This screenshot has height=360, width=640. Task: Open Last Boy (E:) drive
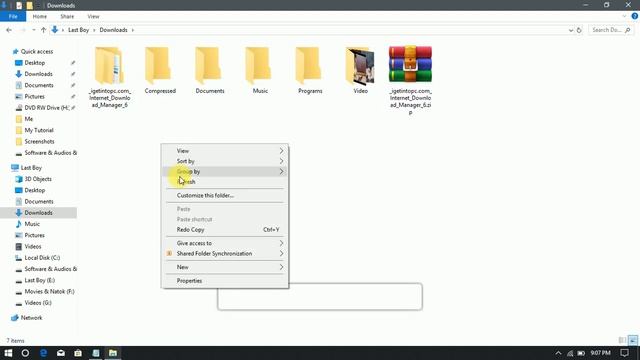point(40,280)
